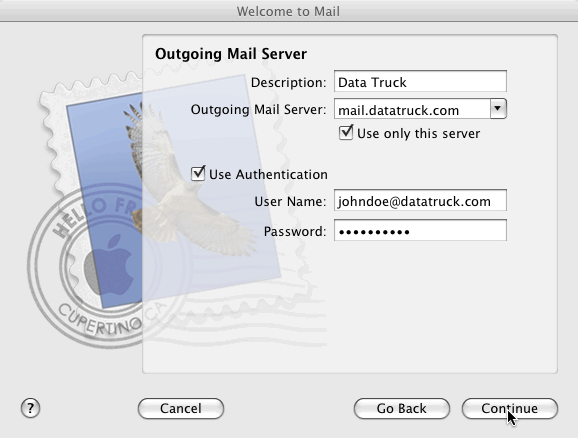Viewport: 578px width, 438px height.
Task: Click the Outgoing Mail Server heading
Action: 231,54
